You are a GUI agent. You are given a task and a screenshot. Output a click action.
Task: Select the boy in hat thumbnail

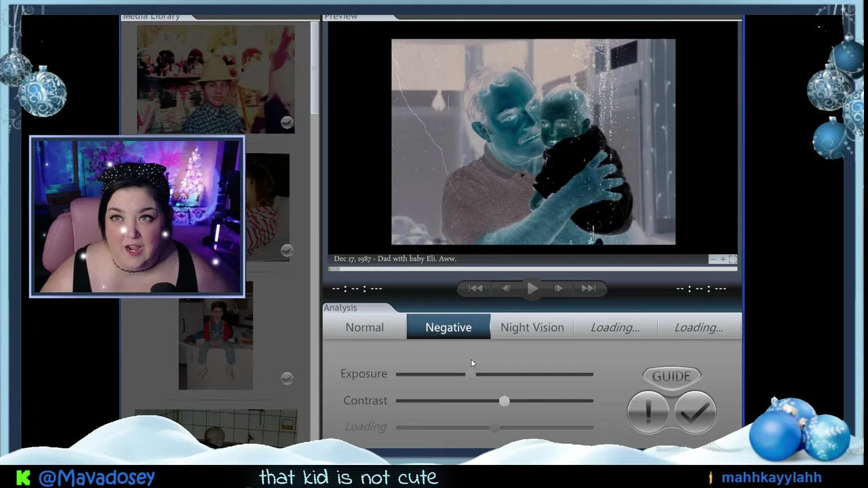coord(216,79)
